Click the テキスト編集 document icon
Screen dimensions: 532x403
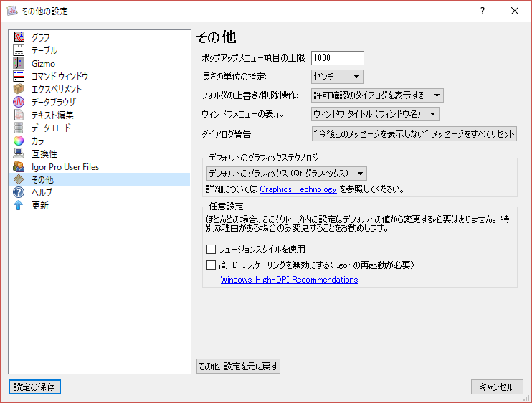pos(19,115)
